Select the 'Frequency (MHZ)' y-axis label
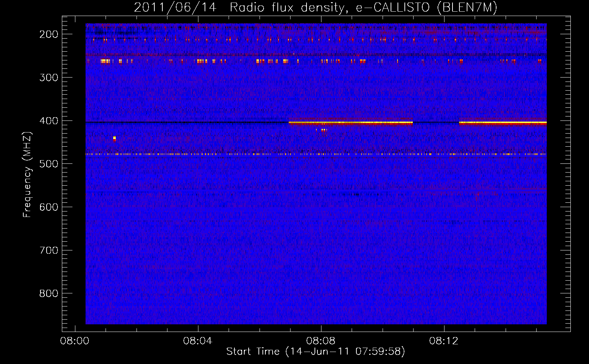The height and width of the screenshot is (364, 589). [27, 174]
